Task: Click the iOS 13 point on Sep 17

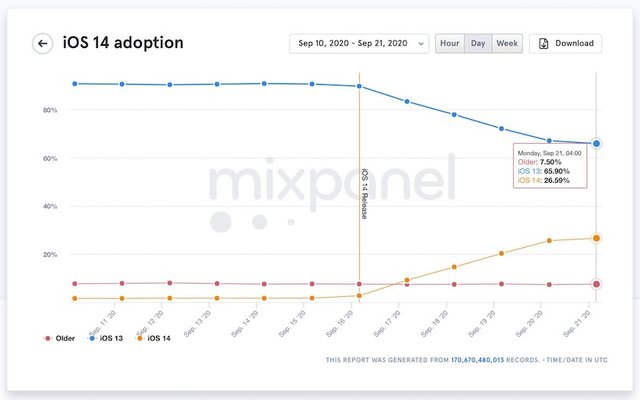Action: (x=407, y=101)
